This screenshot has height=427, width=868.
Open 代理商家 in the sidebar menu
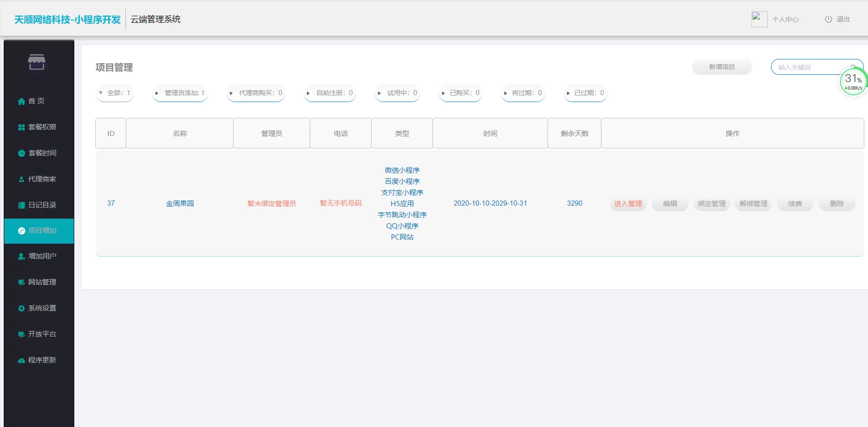click(42, 179)
